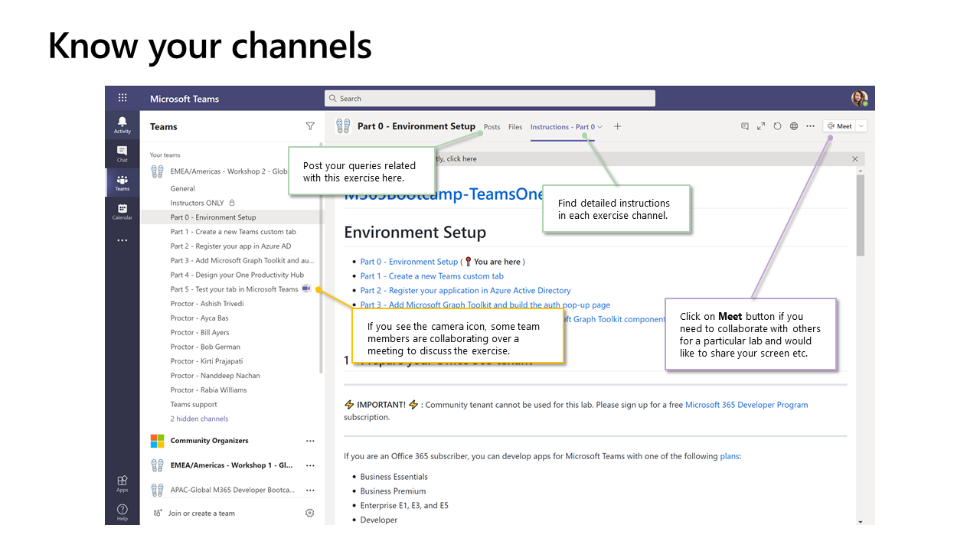Open Part 5 - Test your tab channel
Viewport: 980px width, 551px height.
(x=234, y=289)
